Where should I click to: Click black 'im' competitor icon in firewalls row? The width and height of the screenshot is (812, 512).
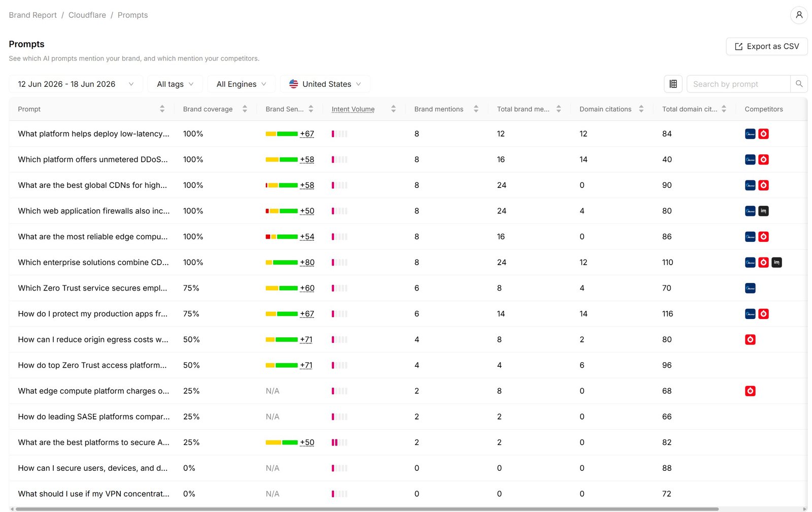click(x=763, y=211)
